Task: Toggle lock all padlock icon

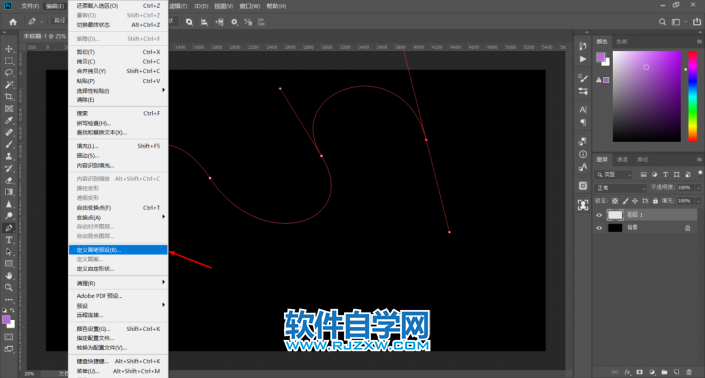Action: click(655, 201)
